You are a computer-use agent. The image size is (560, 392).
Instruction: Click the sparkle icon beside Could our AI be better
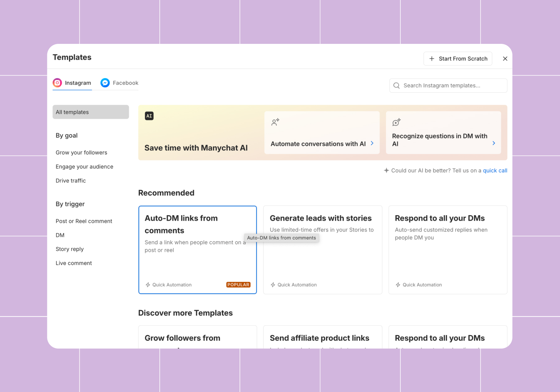(386, 170)
